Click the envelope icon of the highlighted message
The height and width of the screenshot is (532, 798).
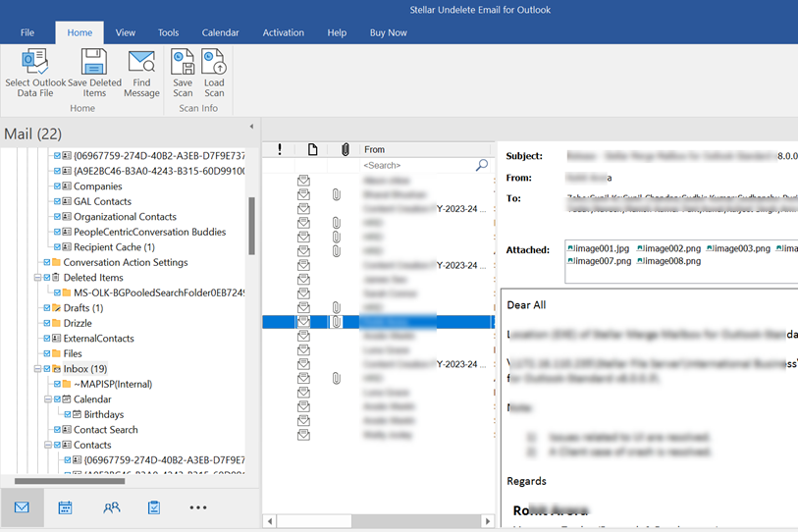[304, 321]
